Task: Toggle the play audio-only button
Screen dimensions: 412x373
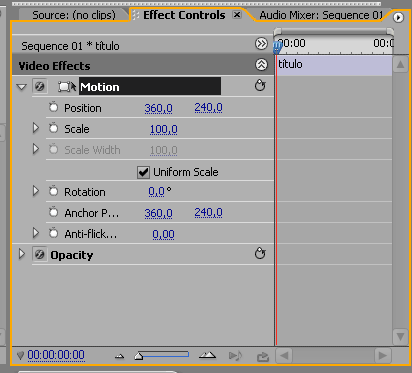Action: tap(235, 356)
